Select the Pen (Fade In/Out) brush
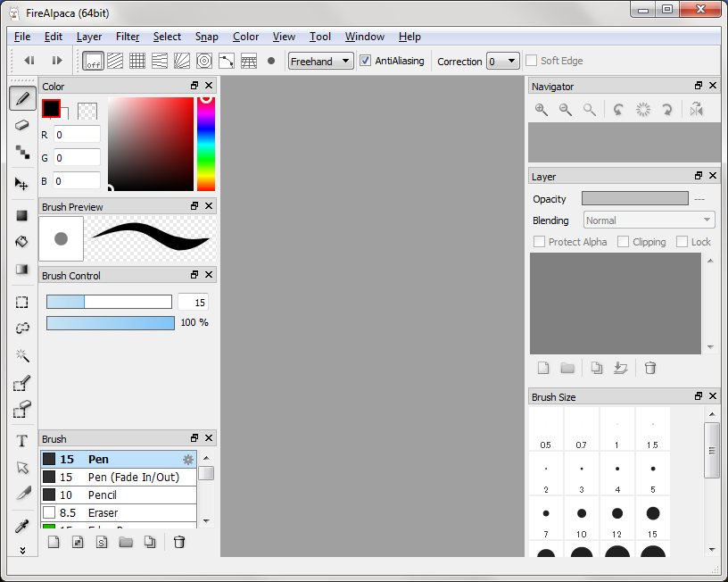 (x=119, y=477)
